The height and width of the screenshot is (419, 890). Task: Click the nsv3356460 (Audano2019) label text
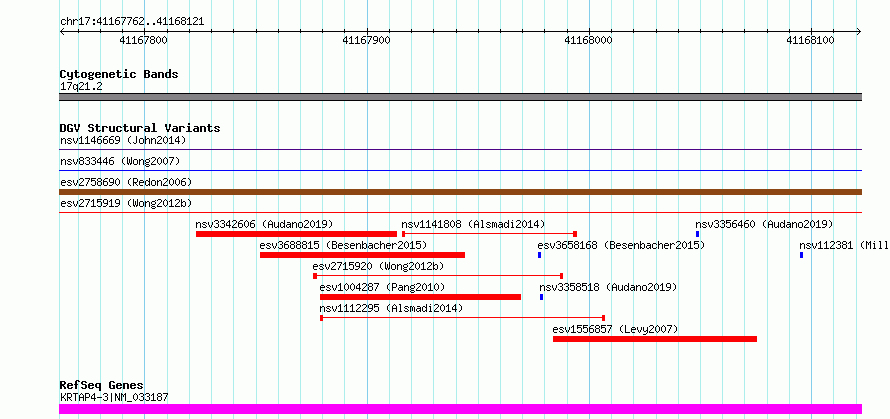click(765, 224)
